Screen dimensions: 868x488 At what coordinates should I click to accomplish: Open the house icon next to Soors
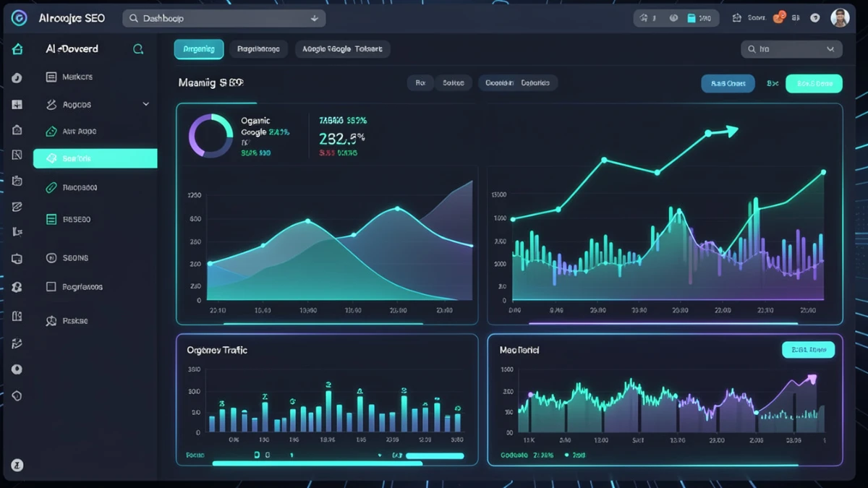[737, 18]
